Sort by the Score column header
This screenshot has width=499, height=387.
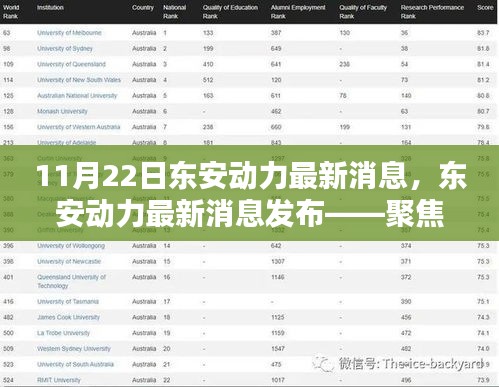pyautogui.click(x=485, y=7)
